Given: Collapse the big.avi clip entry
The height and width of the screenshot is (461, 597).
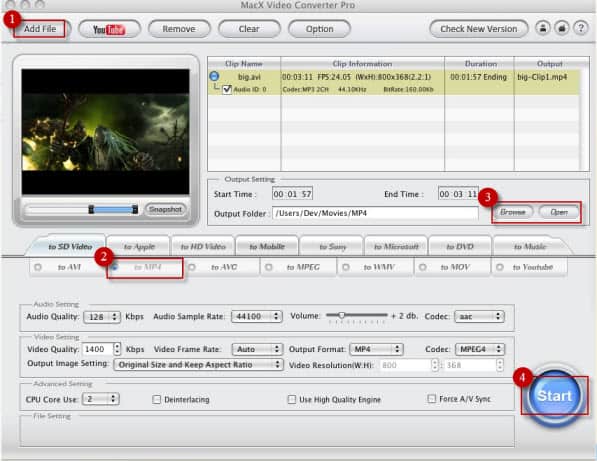Looking at the screenshot, I should [x=214, y=76].
